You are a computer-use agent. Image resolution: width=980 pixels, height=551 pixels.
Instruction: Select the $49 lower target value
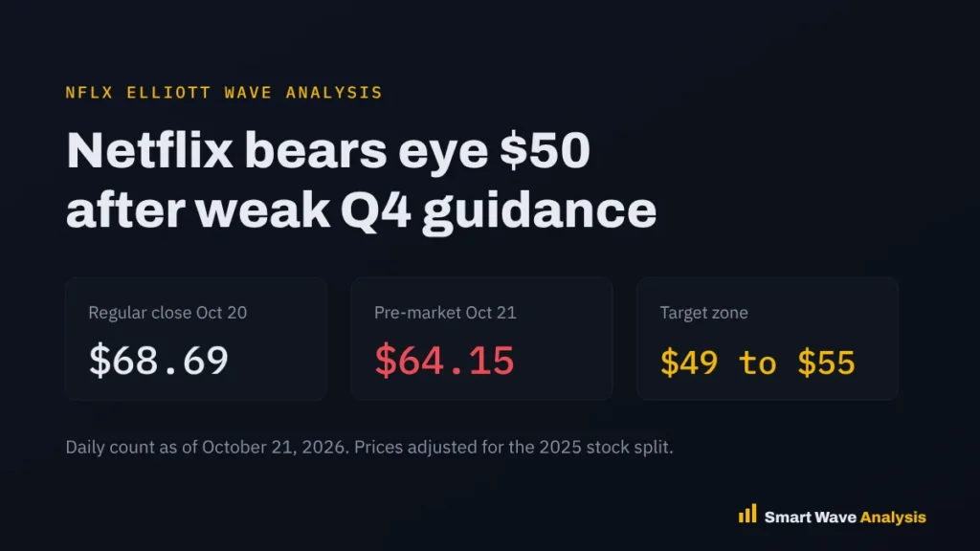click(689, 363)
